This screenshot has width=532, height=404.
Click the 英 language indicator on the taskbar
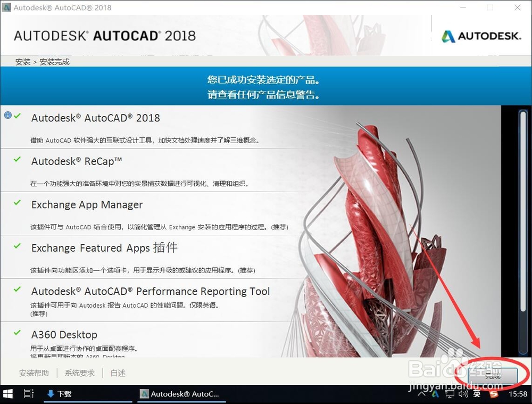477,394
